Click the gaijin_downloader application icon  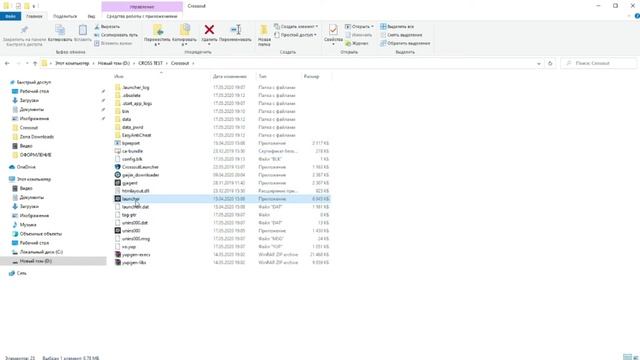coord(118,175)
